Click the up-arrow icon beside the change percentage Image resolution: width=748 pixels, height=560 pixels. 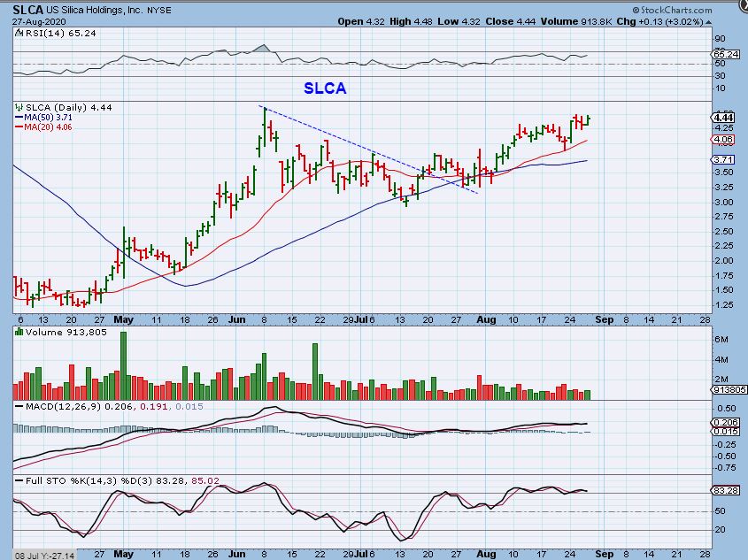(x=708, y=22)
